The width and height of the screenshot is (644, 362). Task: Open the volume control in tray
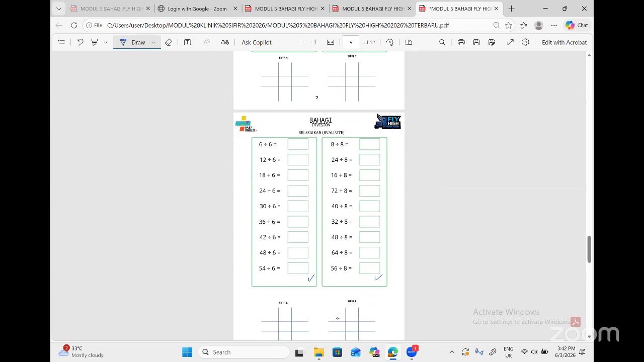534,352
